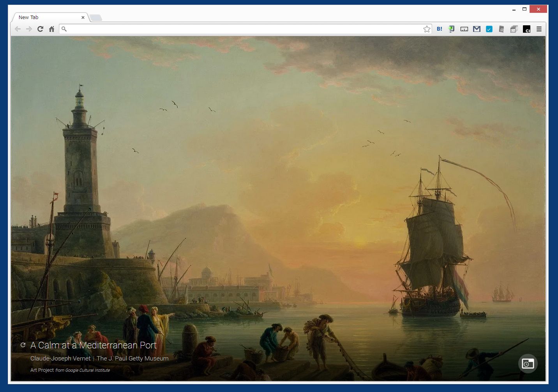Go back to the previous page

[18, 29]
